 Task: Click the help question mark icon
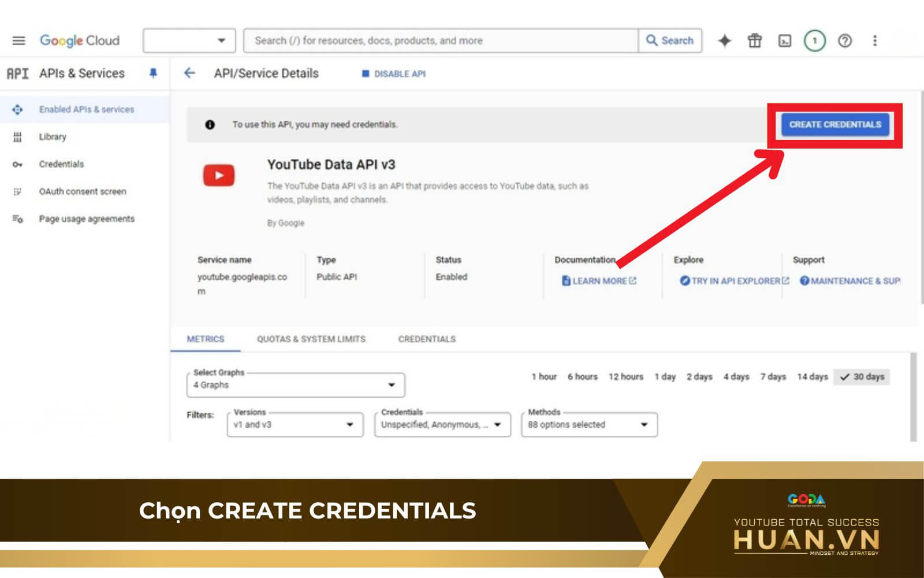[844, 40]
